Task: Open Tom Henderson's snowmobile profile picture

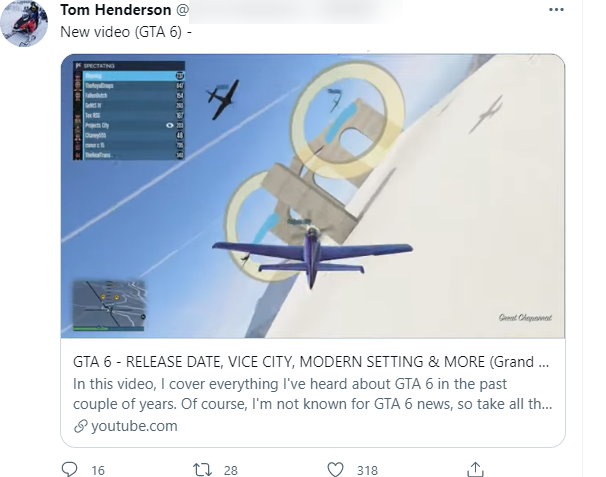Action: click(24, 23)
